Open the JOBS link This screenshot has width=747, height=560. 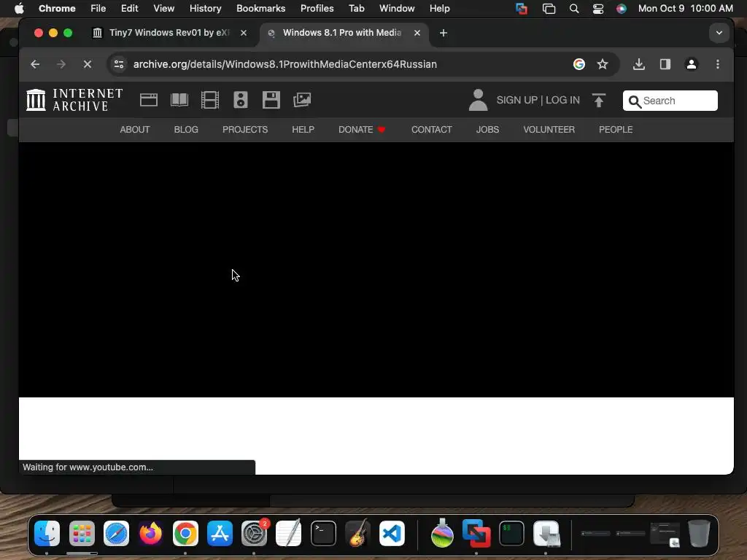pos(487,130)
